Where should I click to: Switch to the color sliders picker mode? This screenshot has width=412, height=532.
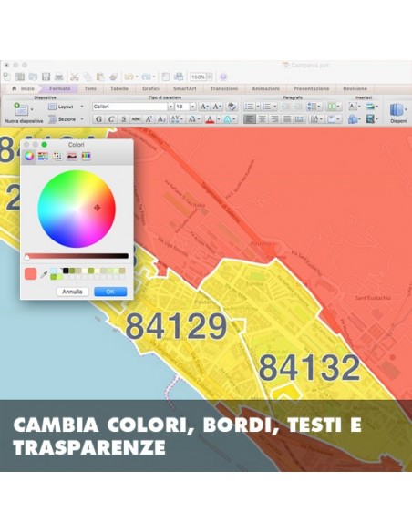43,156
